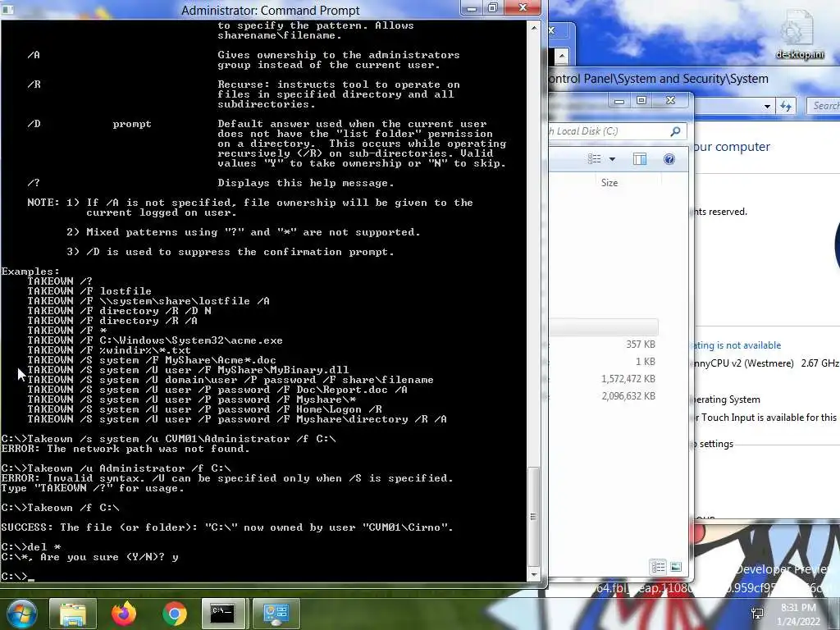Viewport: 840px width, 630px height.
Task: Click the Size column header
Action: 609,183
